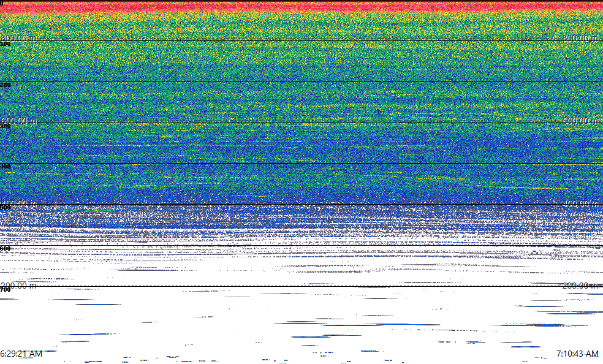Select the 300 depth grid label
The width and height of the screenshot is (603, 364).
click(6, 126)
